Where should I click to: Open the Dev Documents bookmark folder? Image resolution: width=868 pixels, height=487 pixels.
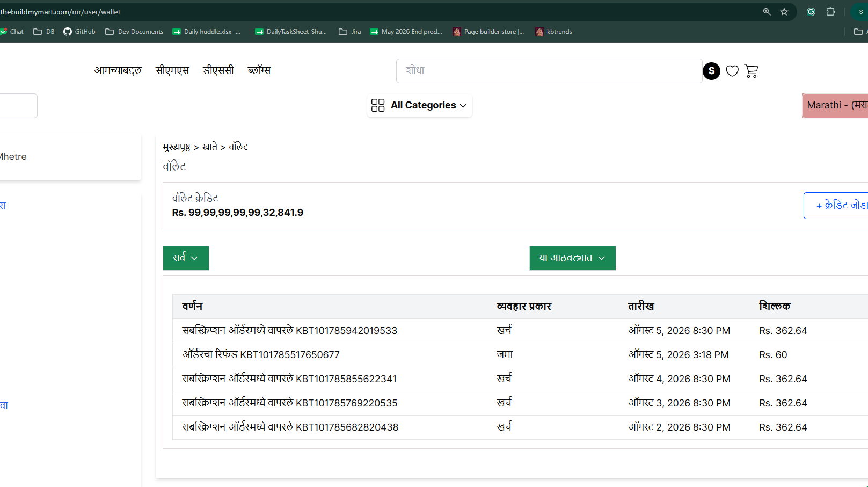[x=134, y=32]
